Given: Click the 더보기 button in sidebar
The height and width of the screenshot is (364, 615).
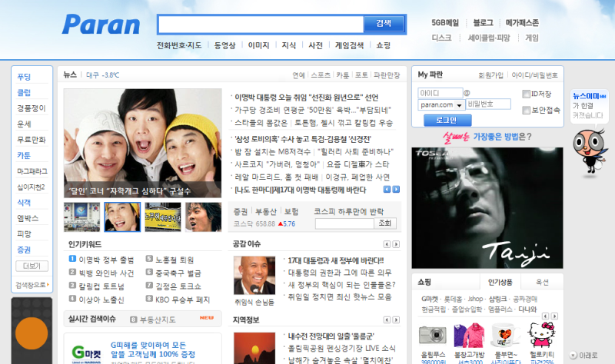Looking at the screenshot, I should point(32,266).
